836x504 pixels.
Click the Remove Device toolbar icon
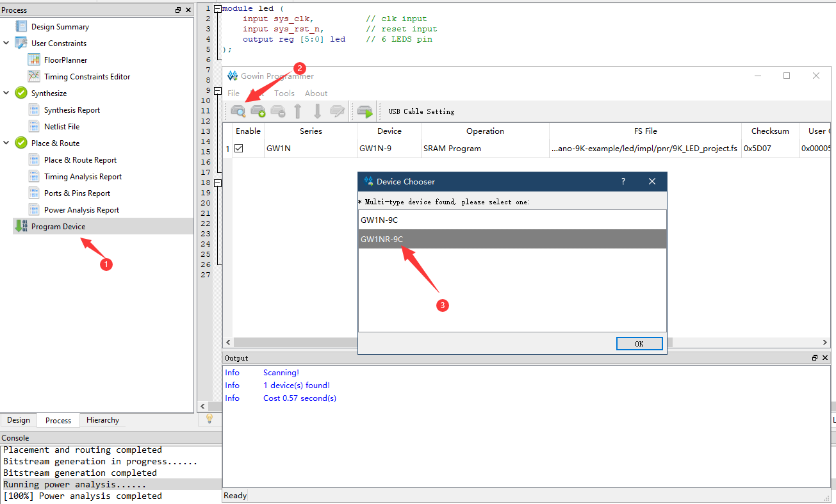coord(278,111)
